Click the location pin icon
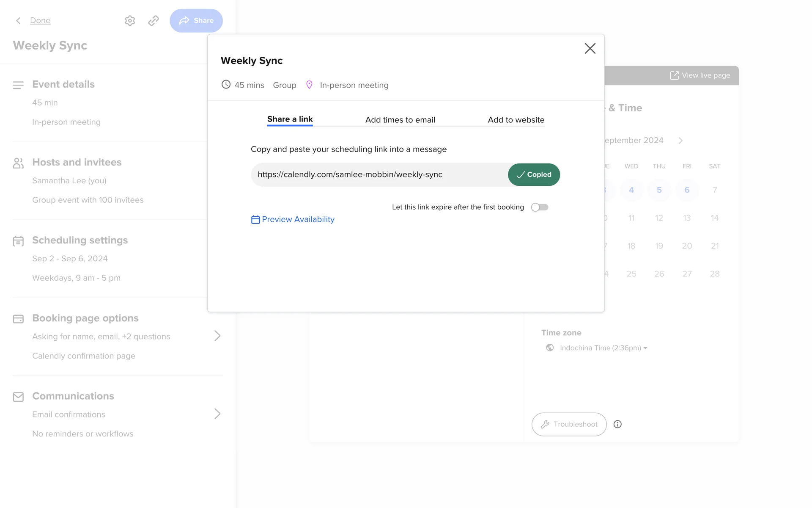This screenshot has width=812, height=508. tap(309, 85)
